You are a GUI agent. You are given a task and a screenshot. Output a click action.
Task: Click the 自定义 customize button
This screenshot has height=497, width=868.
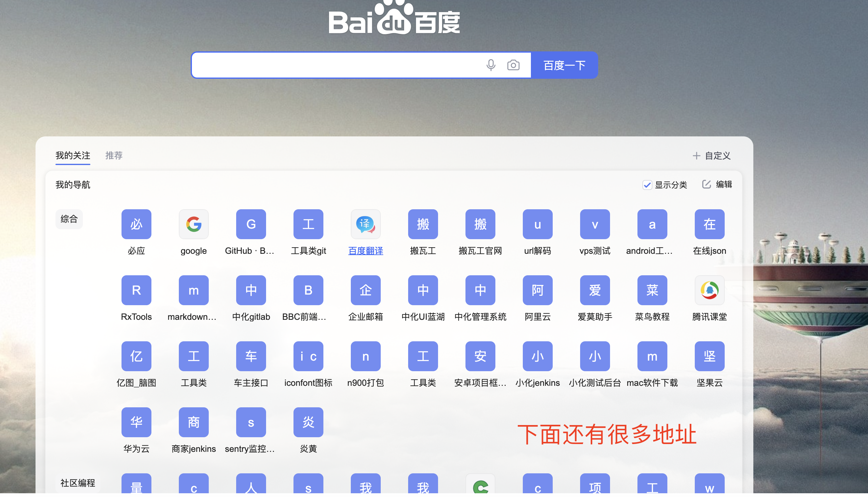coord(712,156)
